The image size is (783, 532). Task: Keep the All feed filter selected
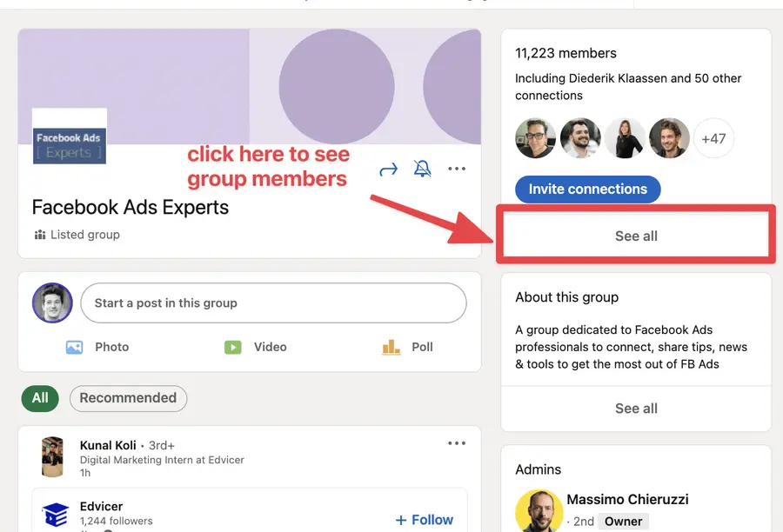(40, 398)
